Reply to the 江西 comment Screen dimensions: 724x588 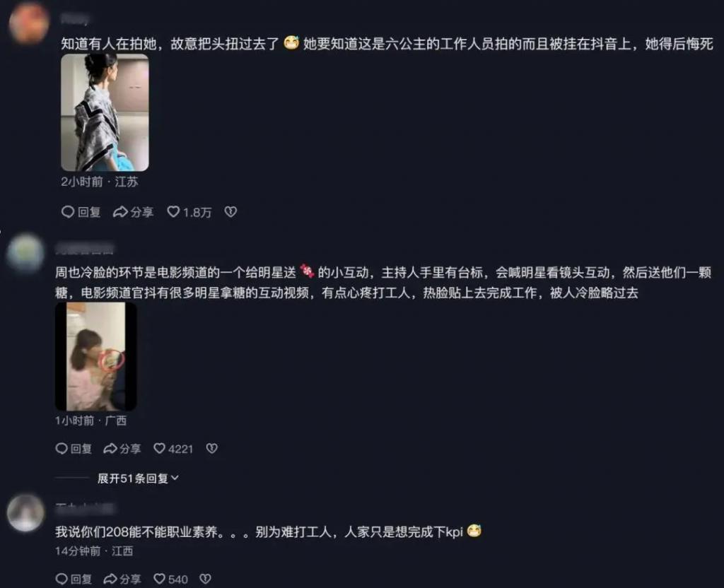pyautogui.click(x=74, y=579)
